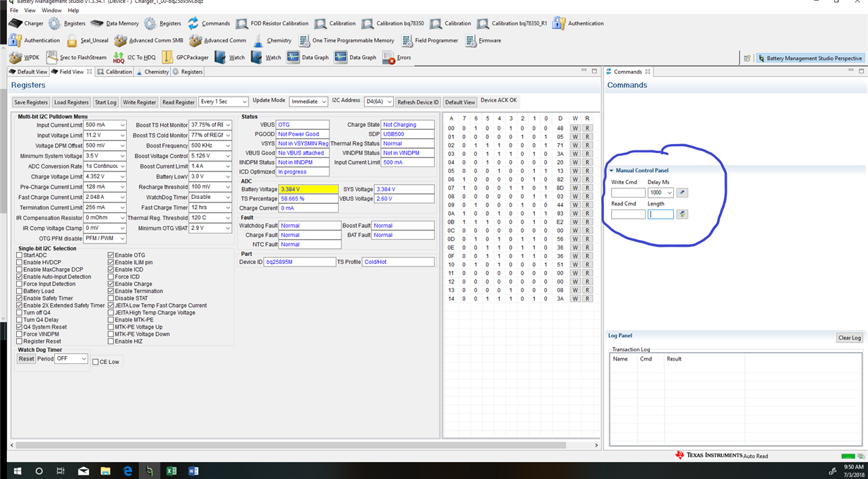Open the View menu
Image resolution: width=868 pixels, height=479 pixels.
point(30,11)
